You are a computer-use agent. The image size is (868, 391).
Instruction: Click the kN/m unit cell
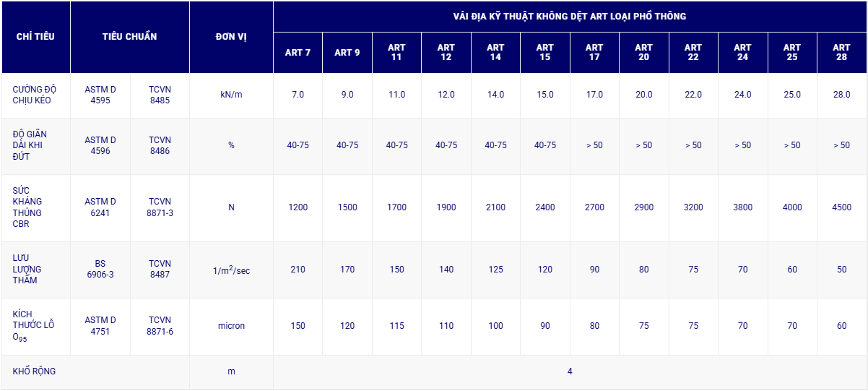[231, 95]
